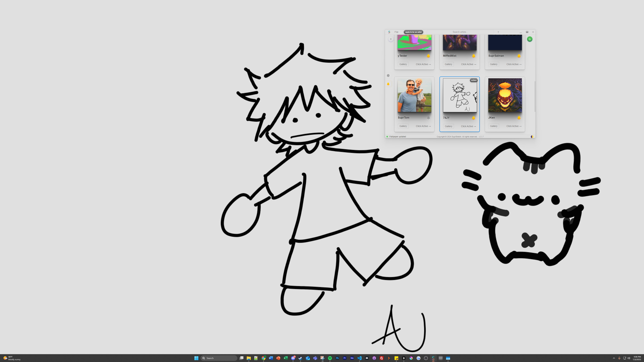Open settings via the gear icon in sidebar

[388, 75]
